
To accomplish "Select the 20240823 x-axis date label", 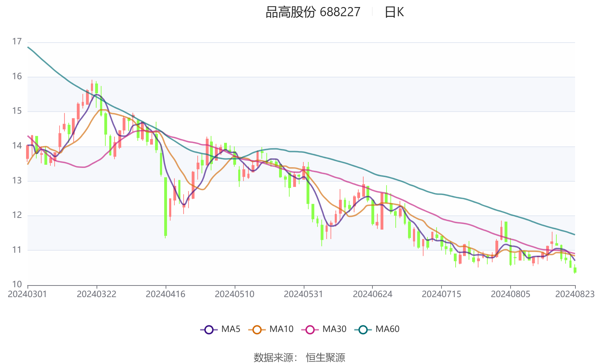I will [x=575, y=294].
